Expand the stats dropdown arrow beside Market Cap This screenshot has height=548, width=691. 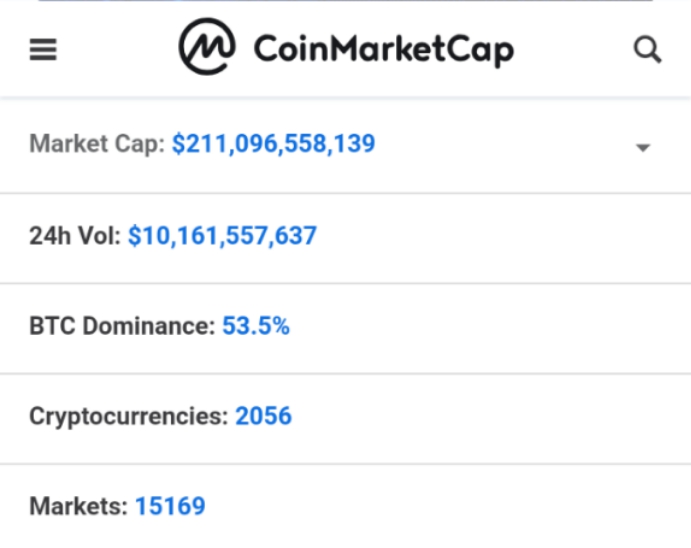tap(643, 148)
